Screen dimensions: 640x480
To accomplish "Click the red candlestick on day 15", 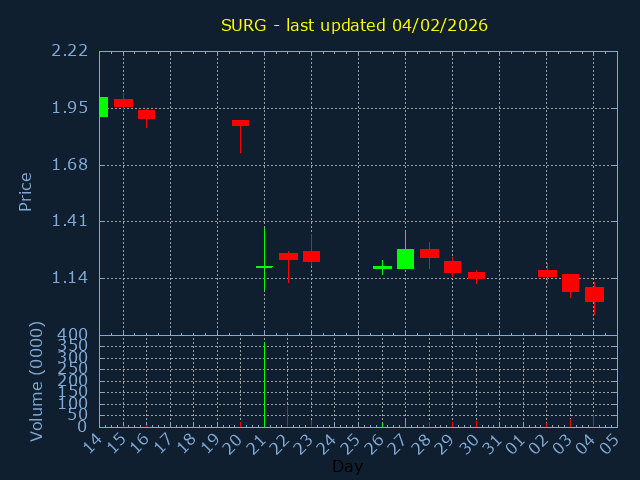I will click(x=123, y=103).
